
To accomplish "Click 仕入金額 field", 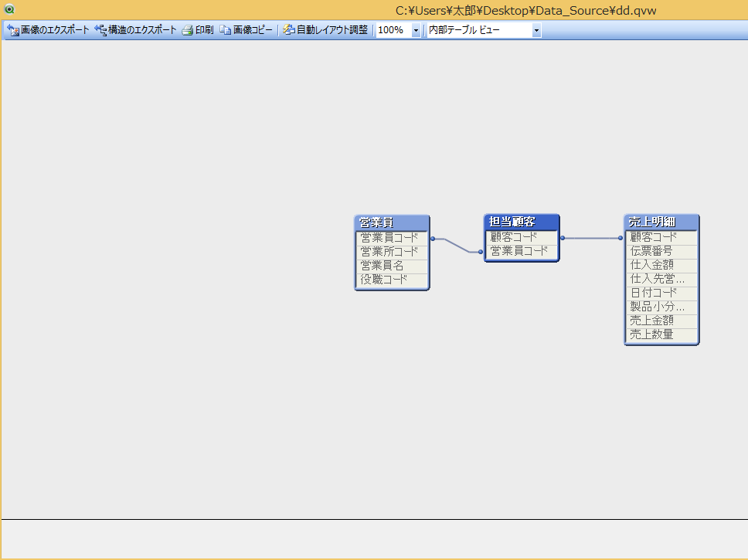I will 661,265.
